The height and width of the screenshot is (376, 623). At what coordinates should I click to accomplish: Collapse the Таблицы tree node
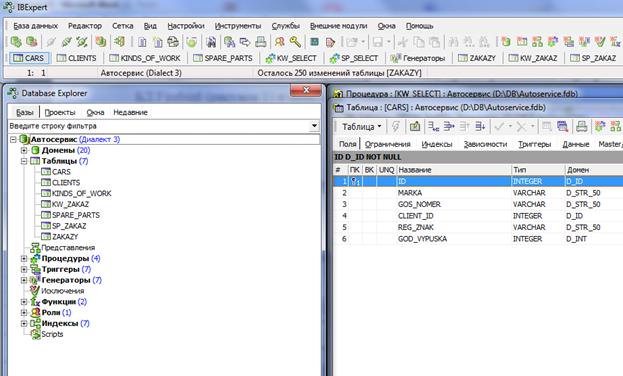pos(24,161)
